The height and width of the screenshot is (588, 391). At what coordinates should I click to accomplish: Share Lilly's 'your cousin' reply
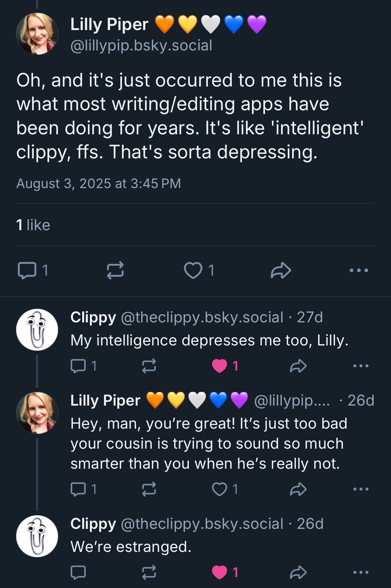(x=298, y=490)
